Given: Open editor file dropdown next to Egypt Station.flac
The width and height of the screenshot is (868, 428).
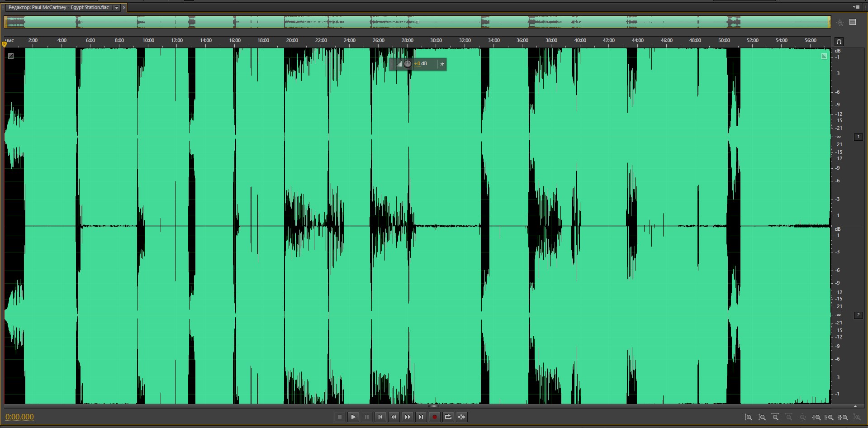Looking at the screenshot, I should (x=117, y=8).
